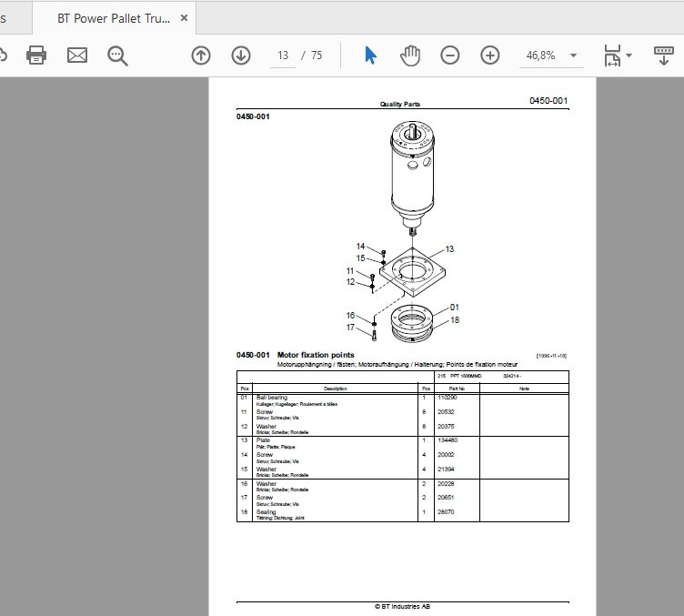
Task: Activate the hand pan tool
Action: point(410,56)
